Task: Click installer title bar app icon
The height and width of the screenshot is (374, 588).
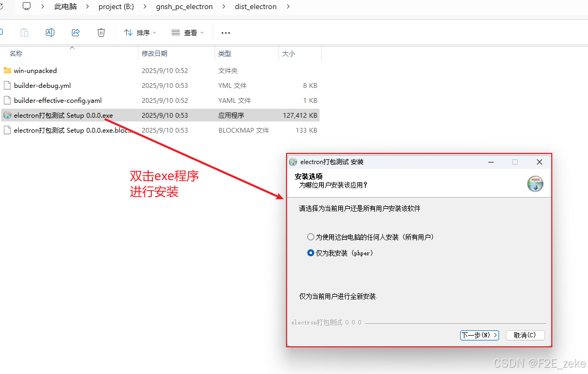Action: (293, 162)
